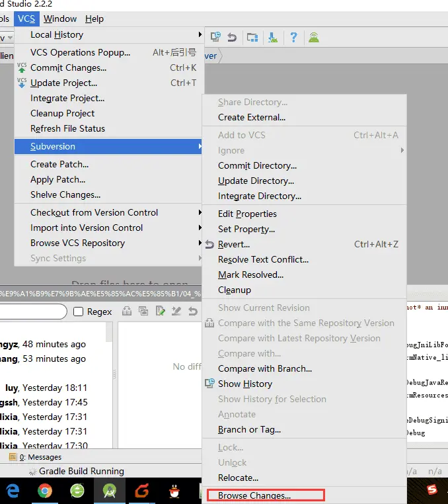Click the compare icon beside Same Repository Version

click(x=209, y=323)
